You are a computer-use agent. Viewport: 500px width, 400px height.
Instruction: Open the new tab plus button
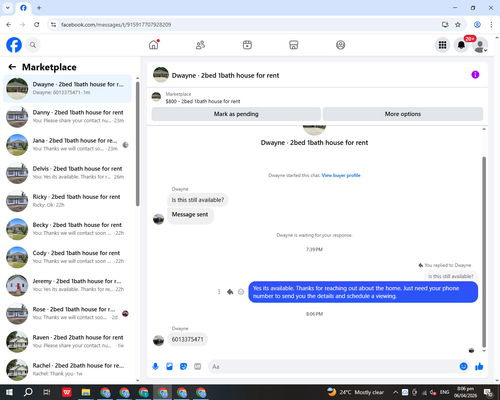point(39,8)
